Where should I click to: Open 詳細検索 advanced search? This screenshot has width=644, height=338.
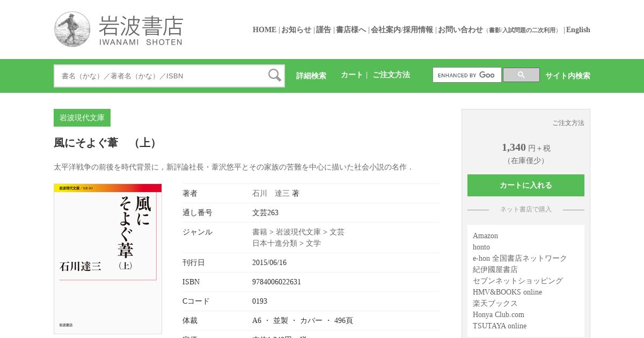pyautogui.click(x=311, y=76)
